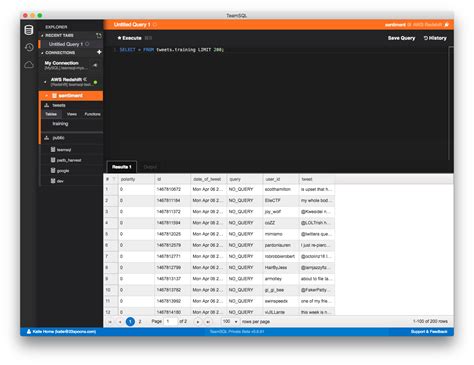Open the rows per page dropdown

click(x=230, y=322)
